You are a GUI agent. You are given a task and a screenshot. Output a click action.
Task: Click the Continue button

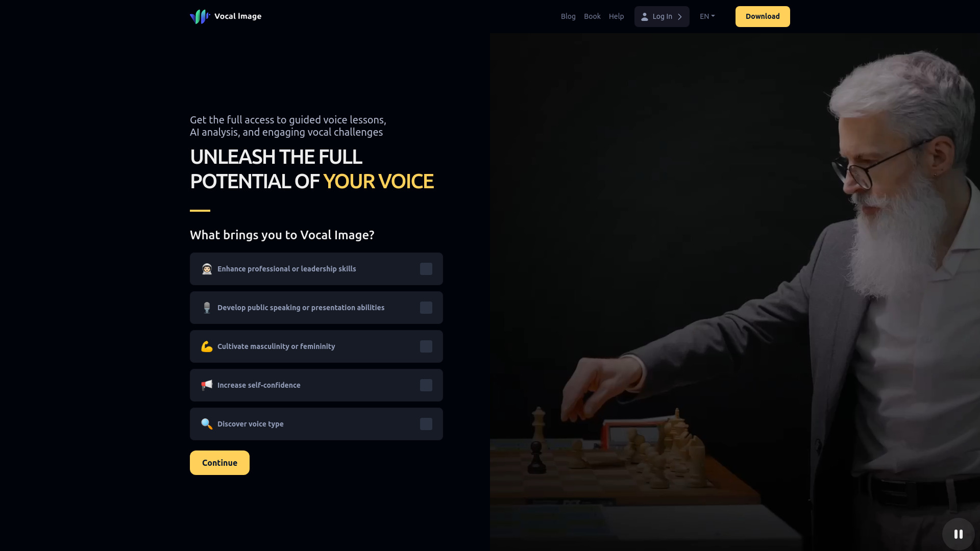point(219,463)
